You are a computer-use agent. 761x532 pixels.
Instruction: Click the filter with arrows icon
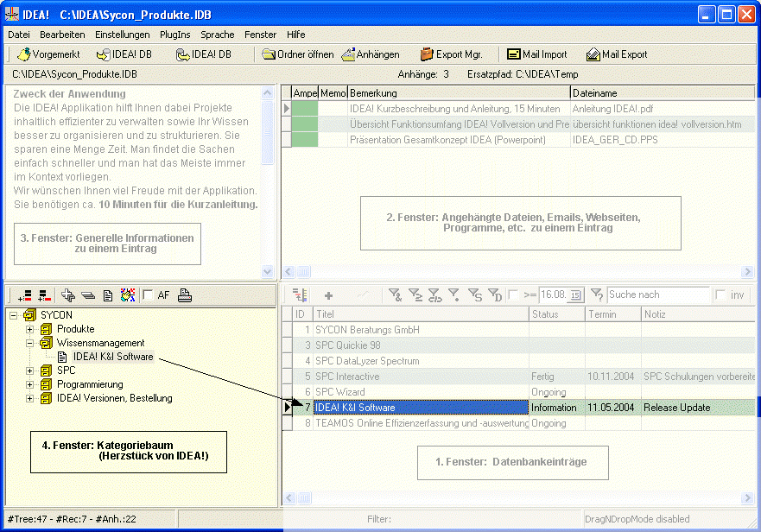click(434, 295)
